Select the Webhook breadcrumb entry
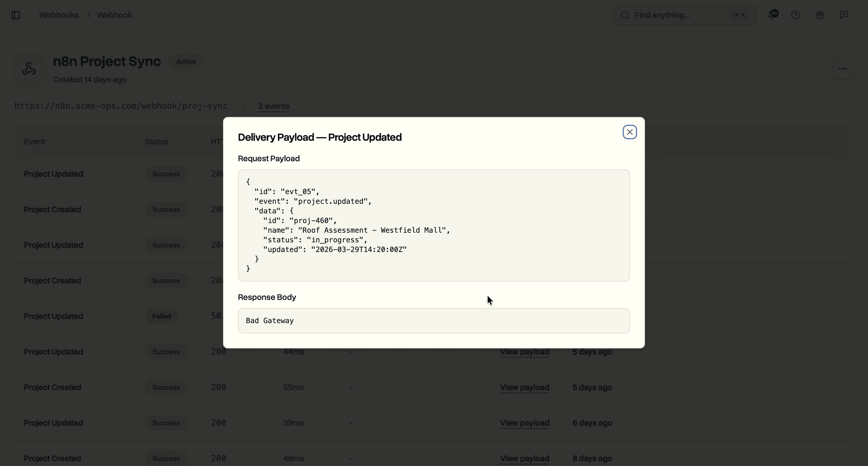 click(114, 15)
